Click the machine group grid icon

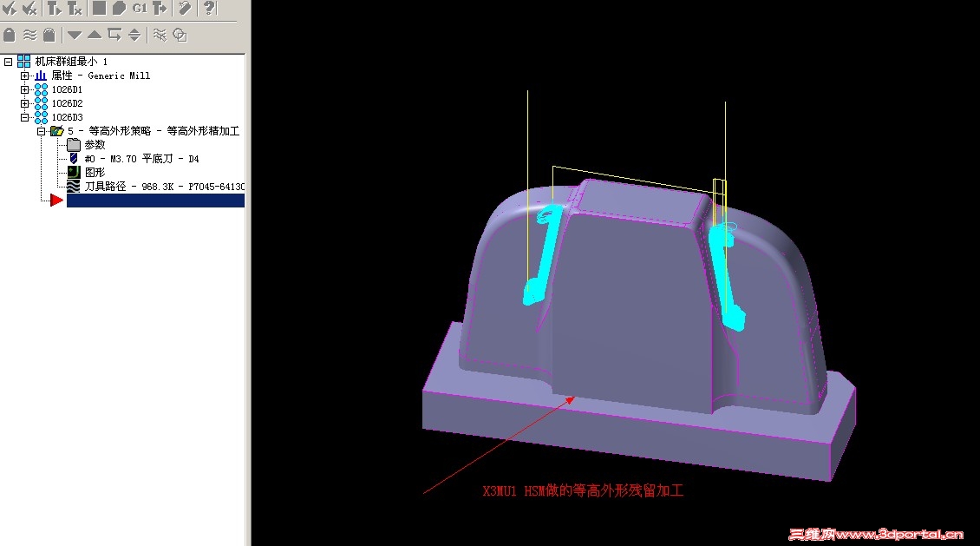(x=23, y=62)
